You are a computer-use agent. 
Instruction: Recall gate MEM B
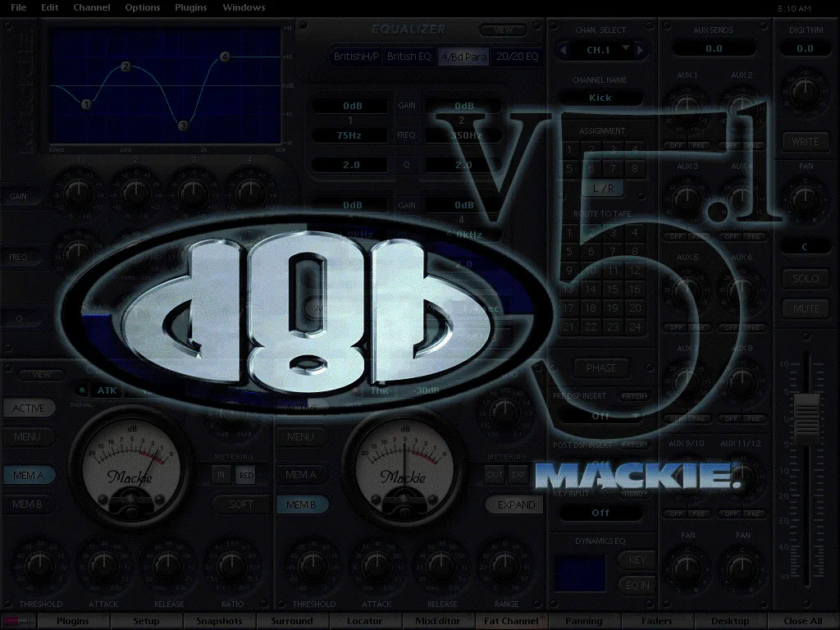[x=301, y=504]
